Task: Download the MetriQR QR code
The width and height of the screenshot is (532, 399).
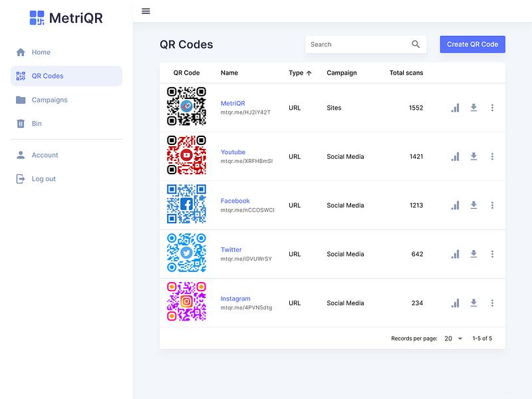Action: [473, 108]
